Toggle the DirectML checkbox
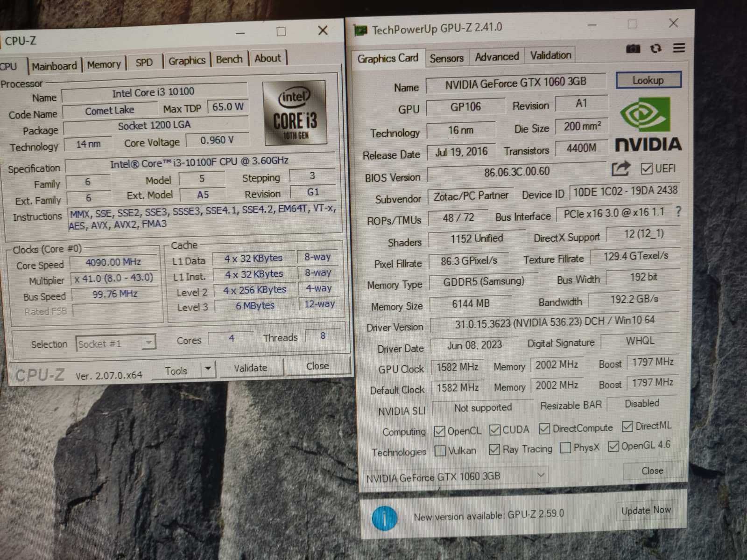 coord(627,426)
